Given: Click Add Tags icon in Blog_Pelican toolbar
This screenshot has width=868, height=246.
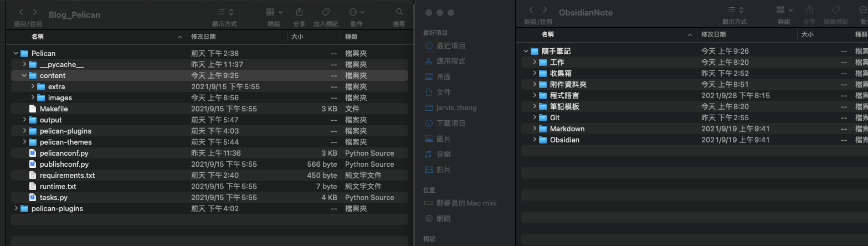Looking at the screenshot, I should coord(326,12).
